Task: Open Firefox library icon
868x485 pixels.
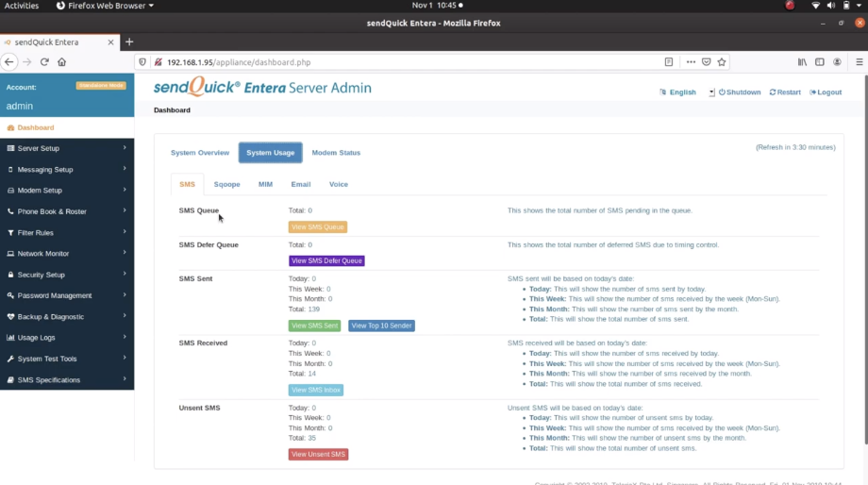Action: (802, 62)
